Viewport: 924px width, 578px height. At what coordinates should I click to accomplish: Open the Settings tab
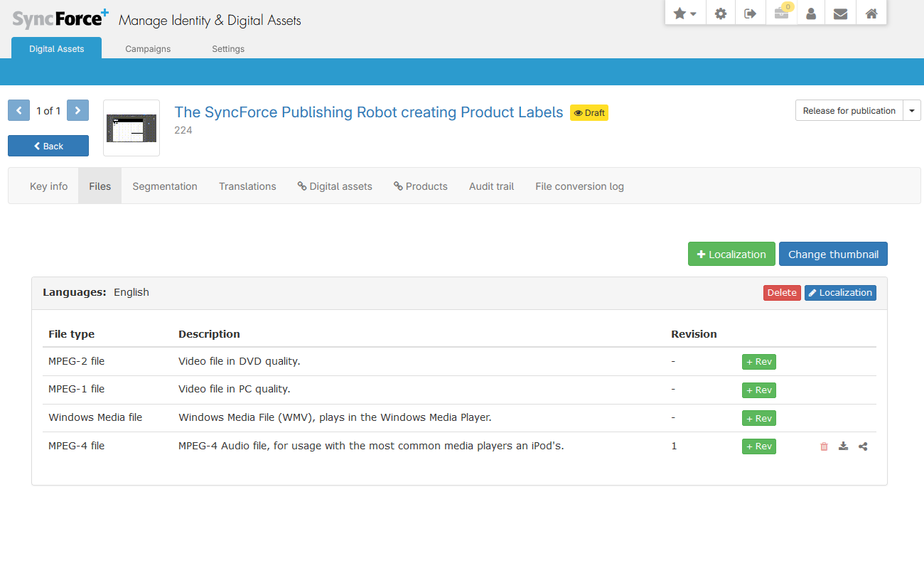click(228, 48)
